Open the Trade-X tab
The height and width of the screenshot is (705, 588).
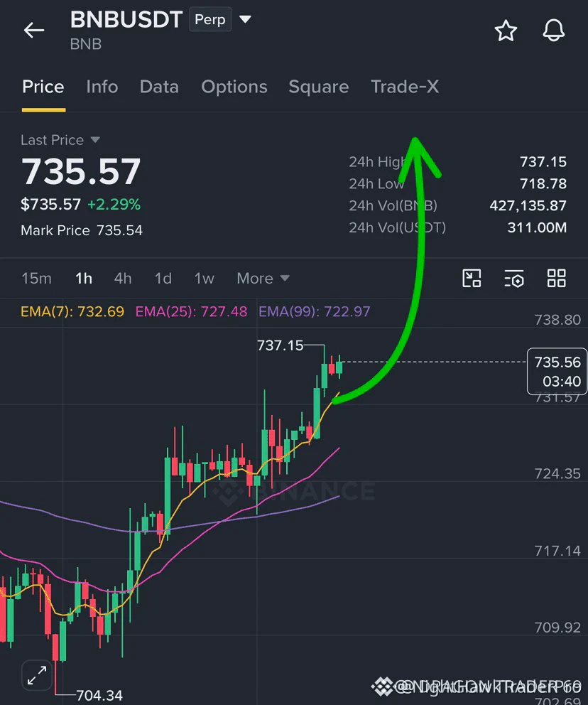(x=405, y=87)
